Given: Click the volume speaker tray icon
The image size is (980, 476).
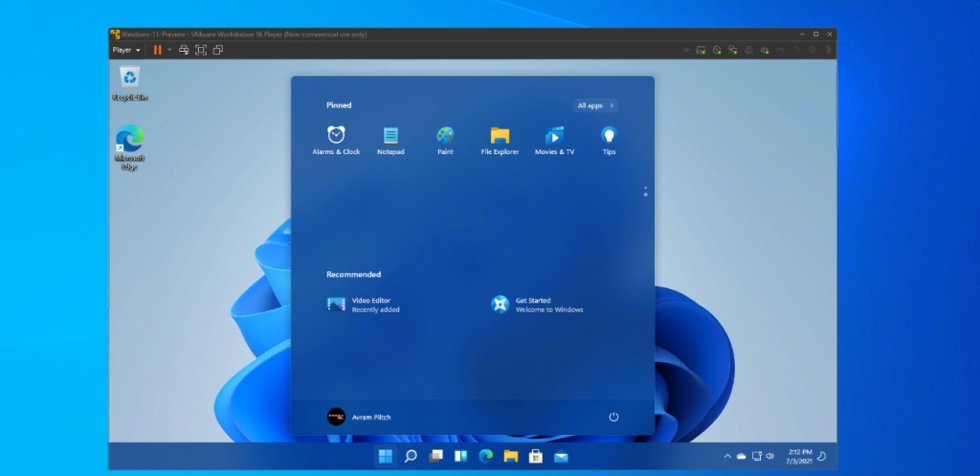Looking at the screenshot, I should click(770, 456).
